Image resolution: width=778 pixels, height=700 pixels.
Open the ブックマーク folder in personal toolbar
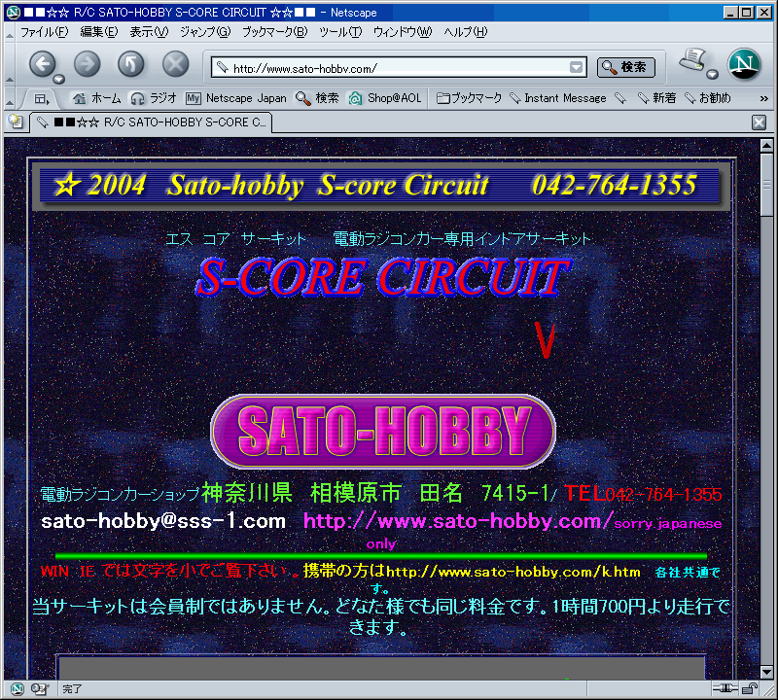pyautogui.click(x=469, y=98)
